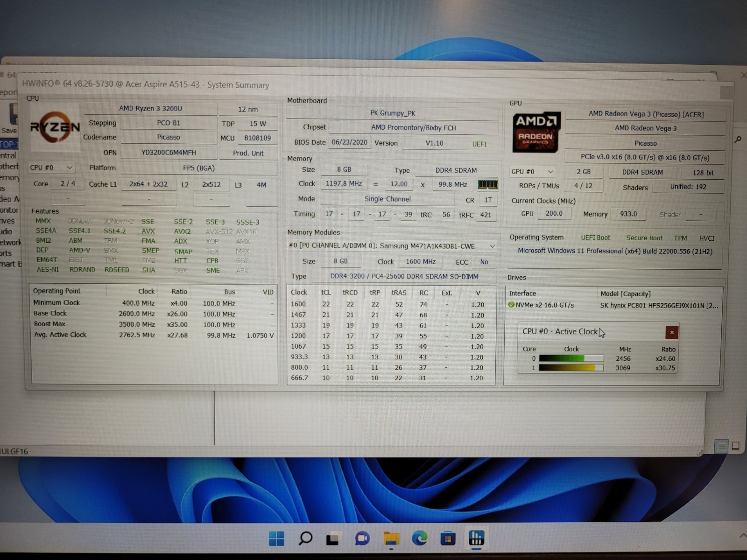Click the AVX2 feature label
This screenshot has width=747, height=560.
click(182, 231)
